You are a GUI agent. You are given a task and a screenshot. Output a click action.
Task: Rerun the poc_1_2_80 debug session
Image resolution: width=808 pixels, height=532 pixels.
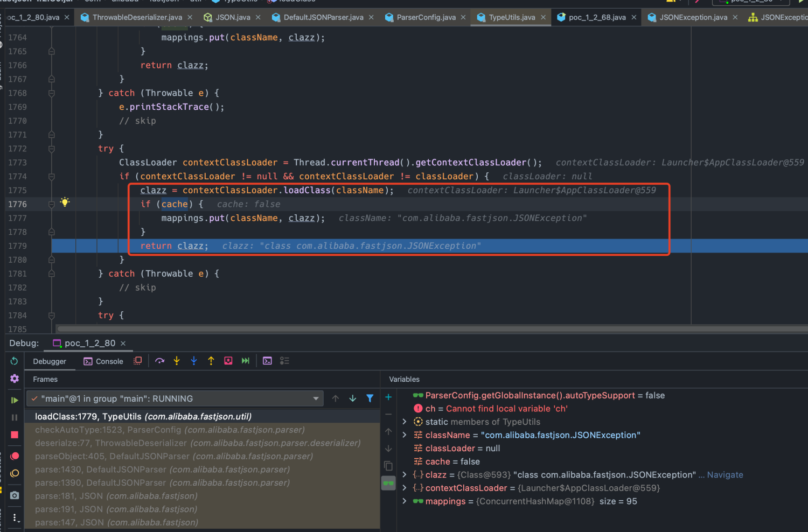[15, 361]
